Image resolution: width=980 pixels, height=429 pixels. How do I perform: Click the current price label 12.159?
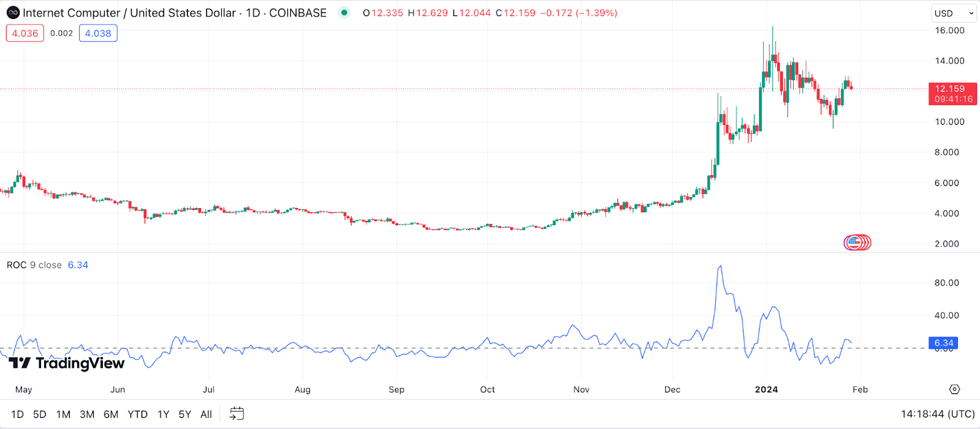[x=952, y=94]
